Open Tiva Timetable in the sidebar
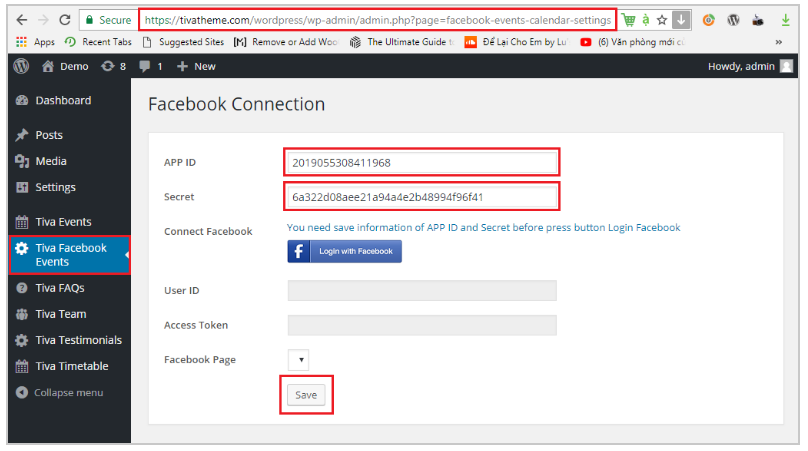The image size is (808, 451). click(x=70, y=366)
